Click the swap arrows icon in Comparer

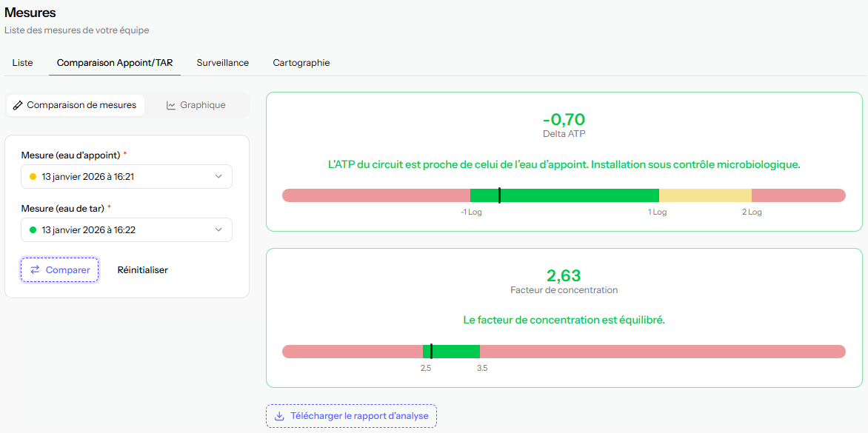pyautogui.click(x=35, y=270)
